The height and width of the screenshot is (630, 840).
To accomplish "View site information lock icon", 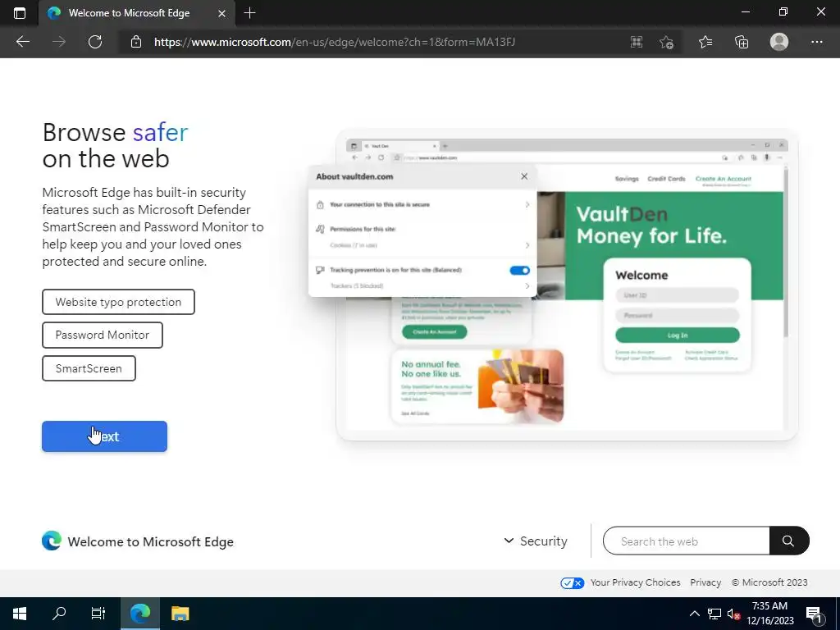I will 136,42.
